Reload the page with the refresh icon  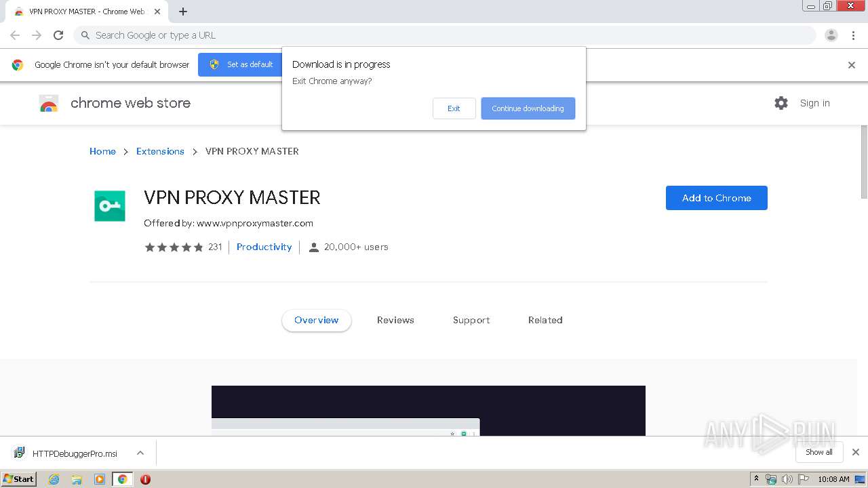click(58, 35)
